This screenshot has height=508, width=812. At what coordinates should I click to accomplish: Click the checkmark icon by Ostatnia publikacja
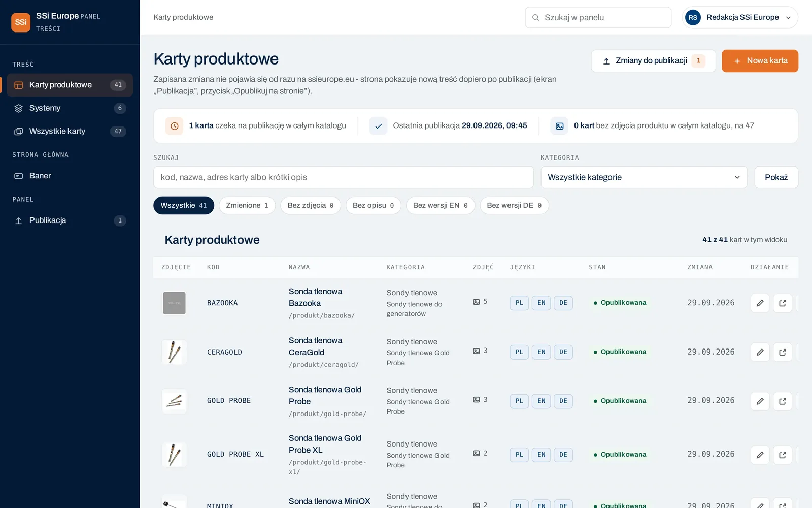[378, 126]
